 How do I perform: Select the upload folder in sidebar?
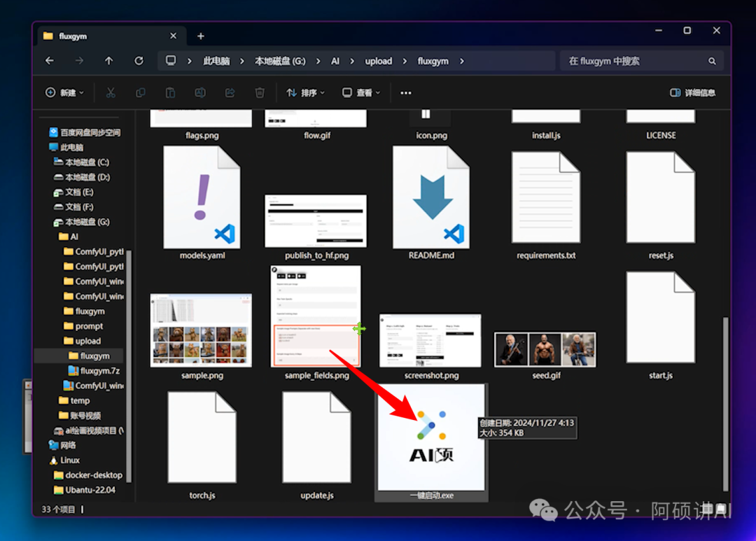coord(83,341)
